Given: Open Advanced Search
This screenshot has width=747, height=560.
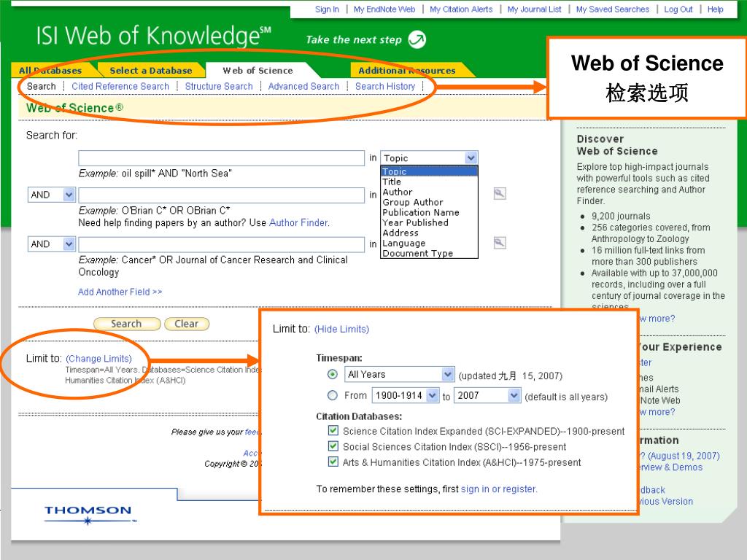Looking at the screenshot, I should [303, 86].
